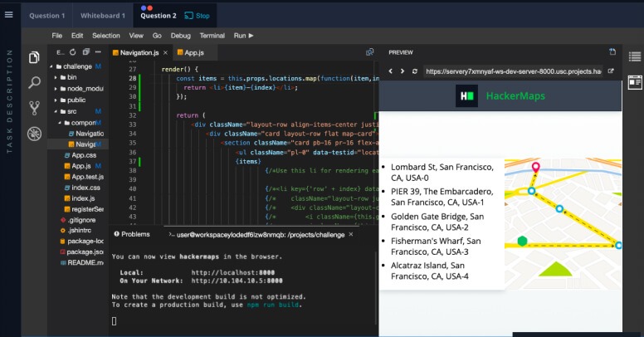Click the pink map pin marker
Viewport: 644px width, 337px height.
point(535,167)
